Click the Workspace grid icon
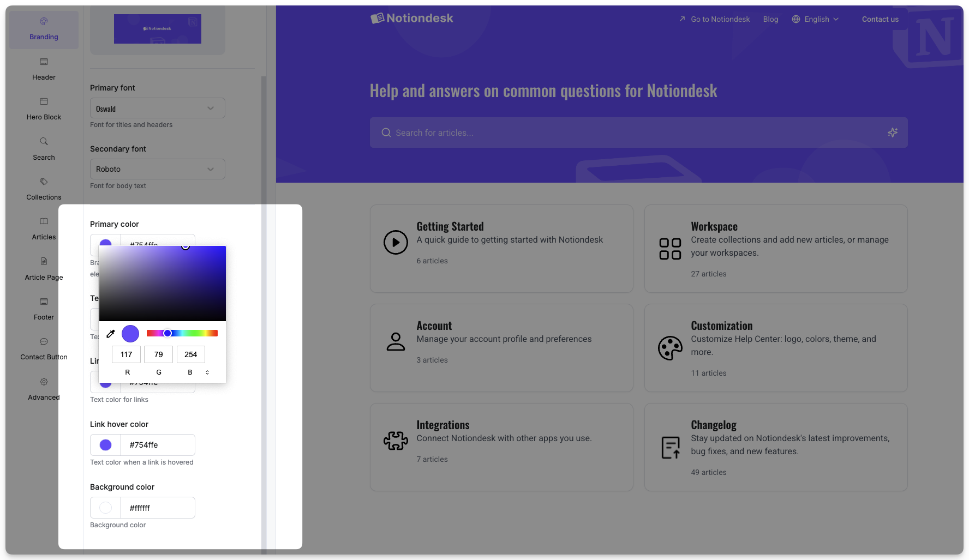Screen dimensions: 969x560 click(670, 249)
